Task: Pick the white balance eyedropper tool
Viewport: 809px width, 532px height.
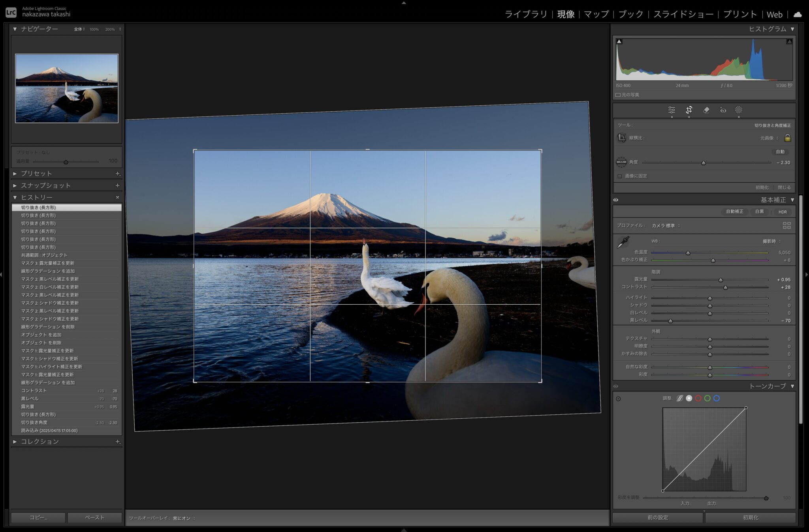Action: pos(623,242)
